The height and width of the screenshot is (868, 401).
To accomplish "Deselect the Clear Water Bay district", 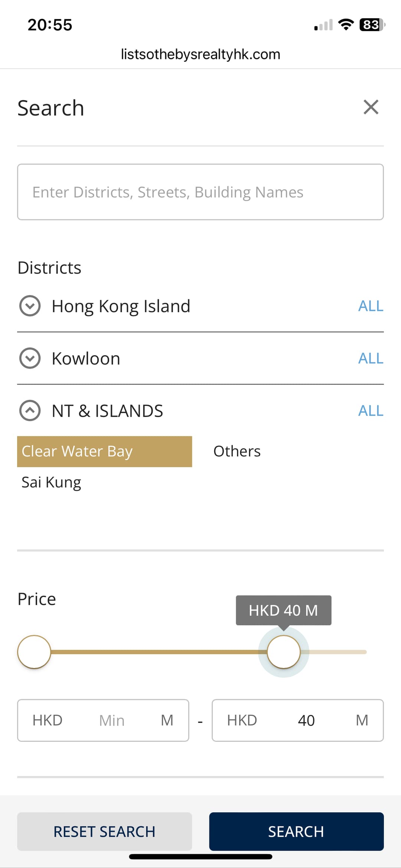I will click(x=104, y=452).
